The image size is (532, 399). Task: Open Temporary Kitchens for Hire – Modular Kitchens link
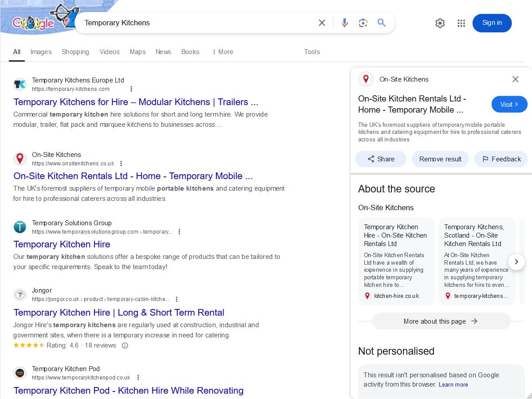[x=136, y=102]
